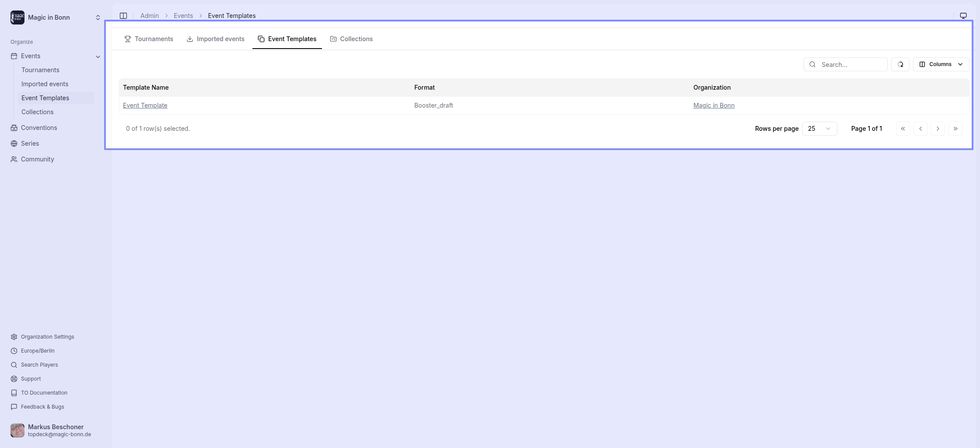Open Europe/Berlin timezone setting
980x448 pixels.
pyautogui.click(x=38, y=351)
